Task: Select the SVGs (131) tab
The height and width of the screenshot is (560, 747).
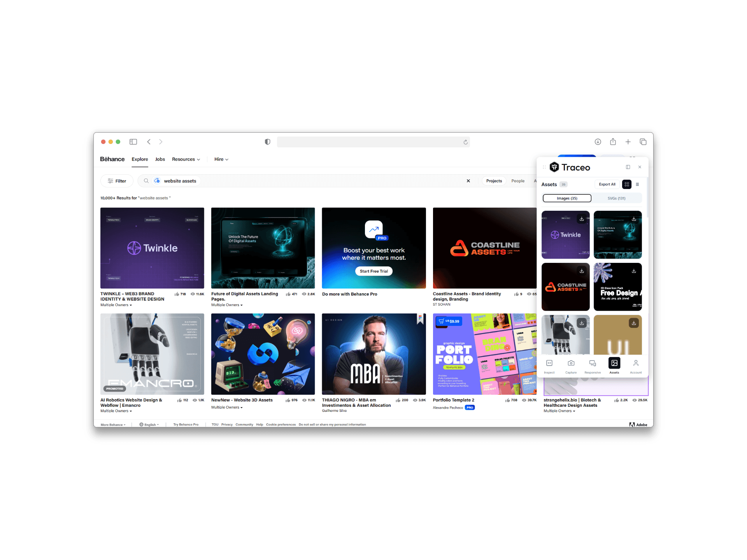Action: [x=616, y=198]
